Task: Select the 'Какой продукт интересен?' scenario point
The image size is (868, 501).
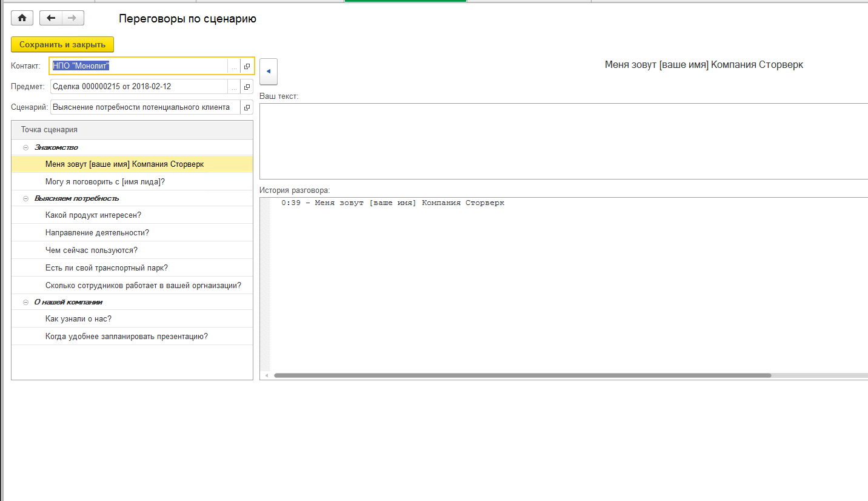Action: 93,215
